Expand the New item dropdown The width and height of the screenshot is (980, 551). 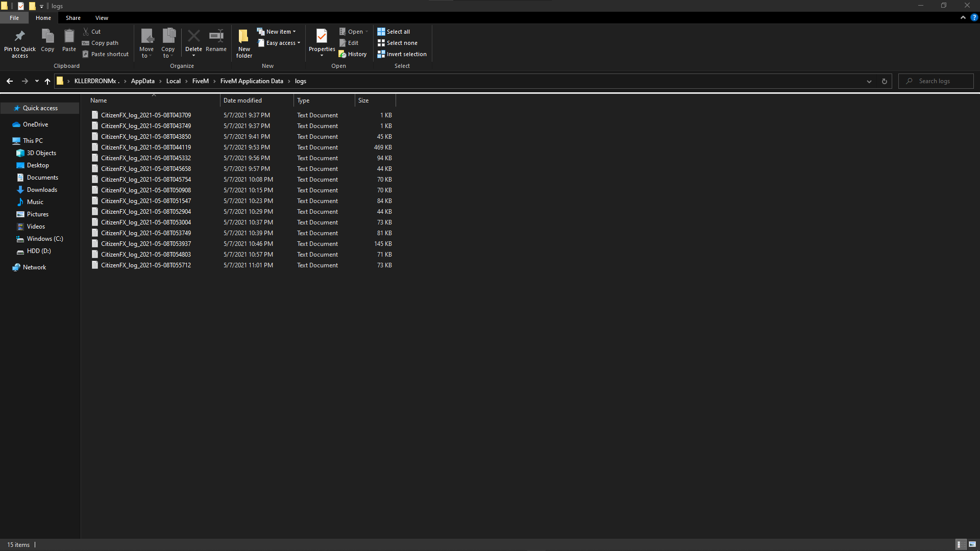293,31
